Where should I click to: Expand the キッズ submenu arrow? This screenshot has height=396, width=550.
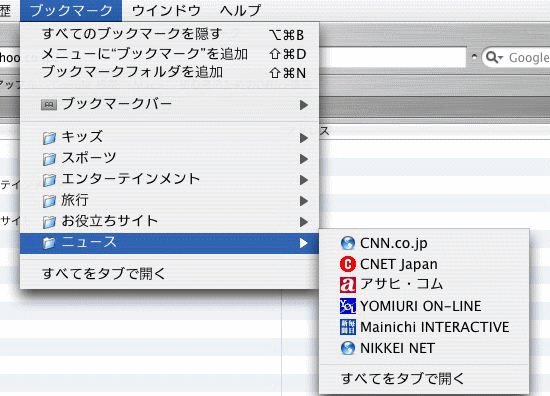pyautogui.click(x=304, y=138)
